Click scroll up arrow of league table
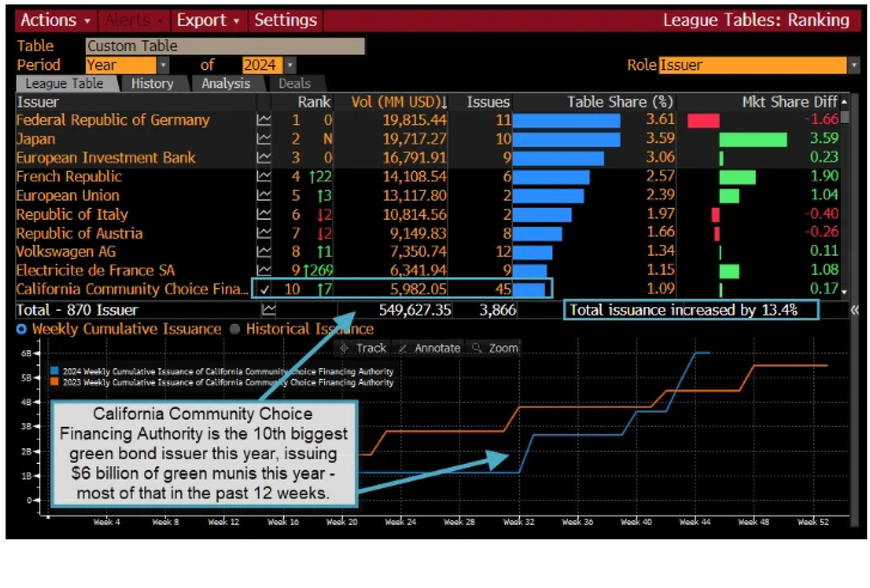The image size is (870, 588). click(844, 102)
